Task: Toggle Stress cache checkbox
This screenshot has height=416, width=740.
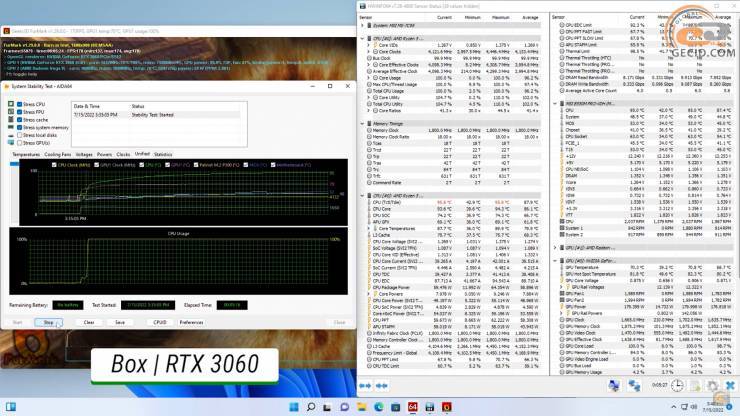Action: pyautogui.click(x=19, y=120)
